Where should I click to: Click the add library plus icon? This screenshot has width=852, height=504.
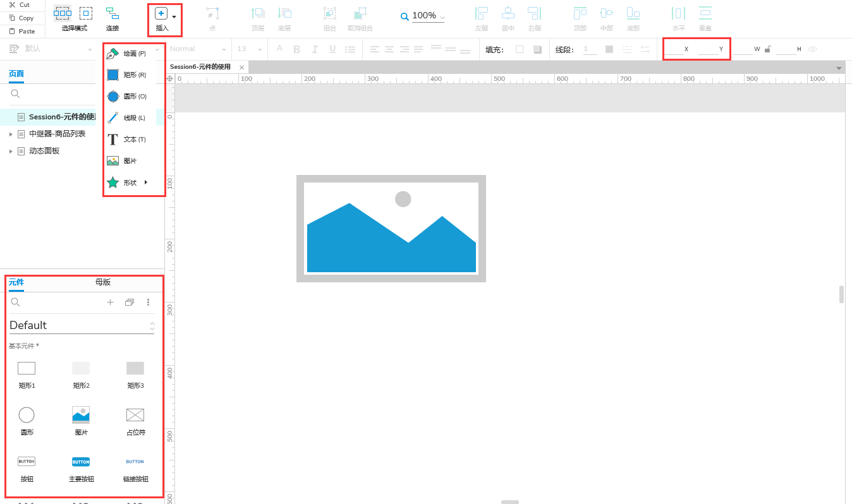click(x=110, y=303)
